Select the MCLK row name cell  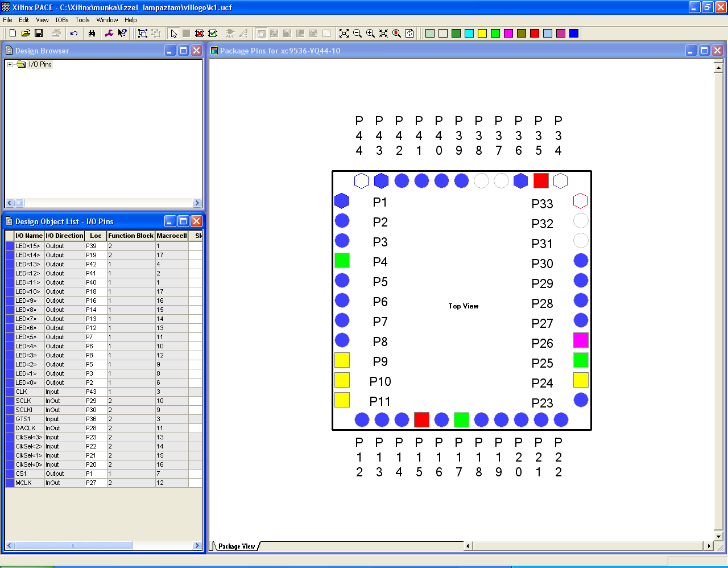pyautogui.click(x=29, y=483)
